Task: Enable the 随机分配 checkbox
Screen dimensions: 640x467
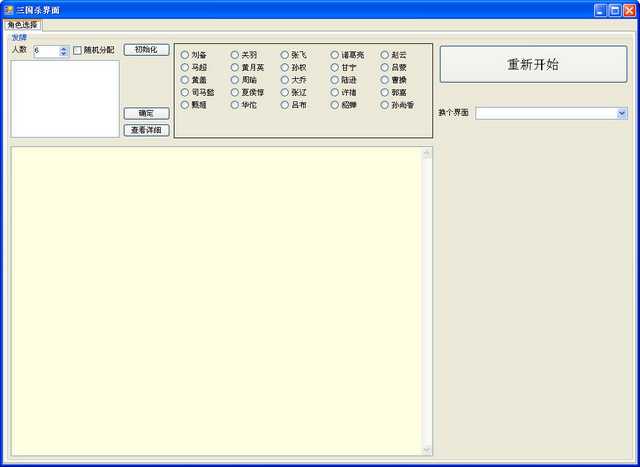Action: (x=78, y=50)
